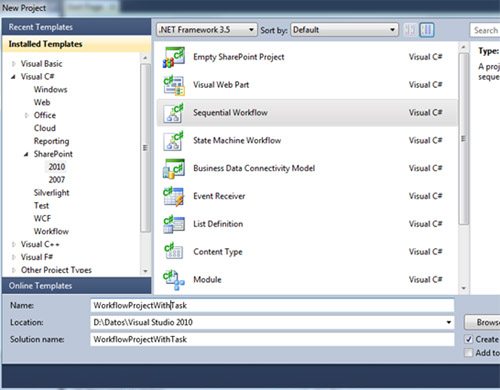Click the List Definition template icon
Image resolution: width=500 pixels, height=390 pixels.
173,224
